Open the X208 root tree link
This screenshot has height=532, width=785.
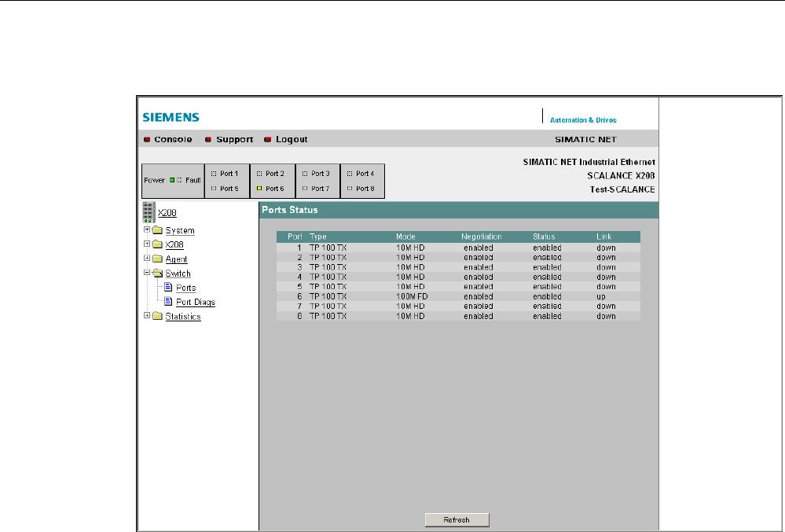click(167, 213)
